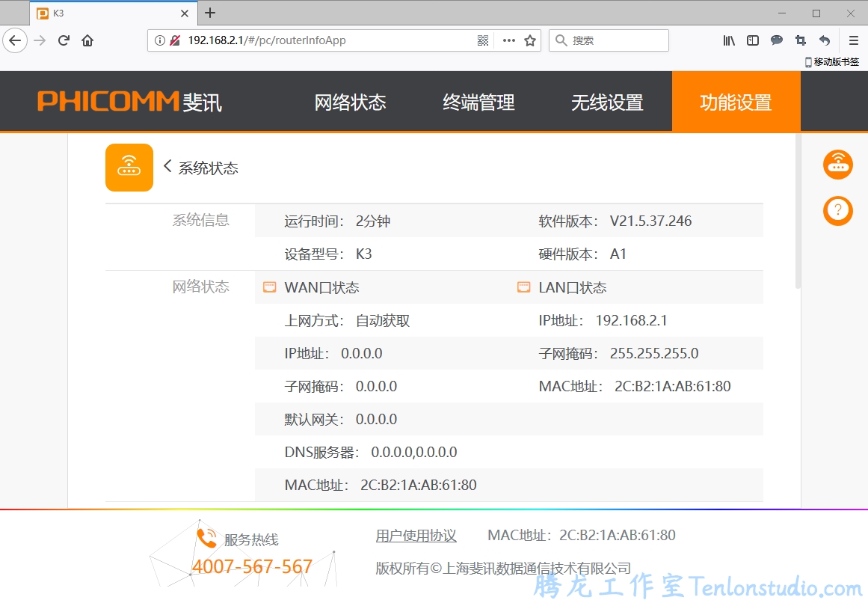Viewport: 868px width, 606px height.
Task: Click the service hotline phone icon
Action: coord(207,538)
